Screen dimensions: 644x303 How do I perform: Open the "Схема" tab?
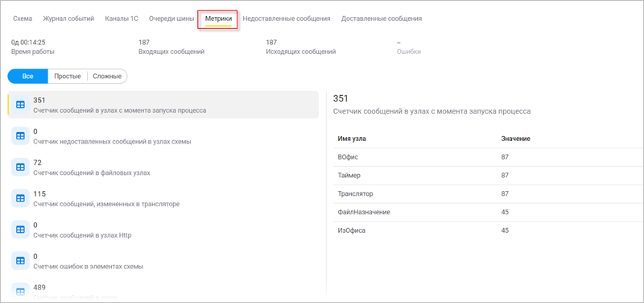[x=23, y=19]
